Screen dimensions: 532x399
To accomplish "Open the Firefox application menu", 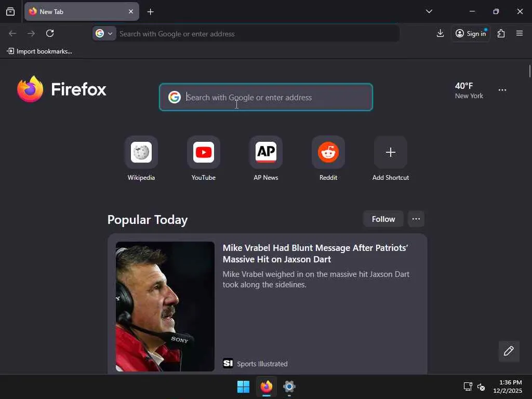I will (520, 33).
